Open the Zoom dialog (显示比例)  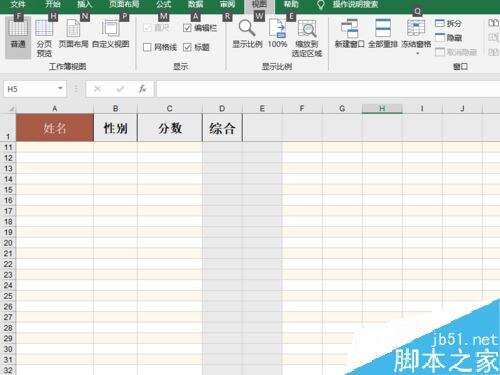point(247,34)
